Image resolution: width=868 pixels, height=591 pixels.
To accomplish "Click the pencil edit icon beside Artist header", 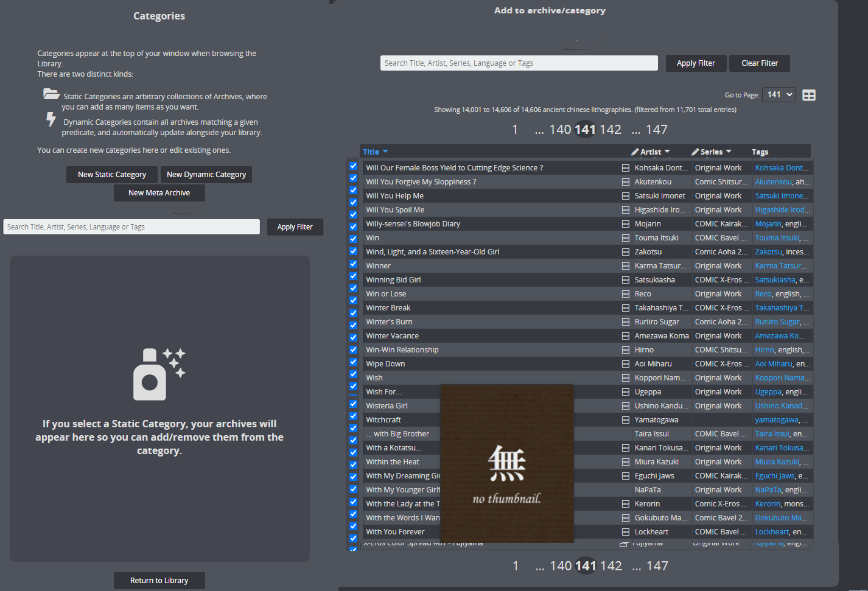I will [x=634, y=151].
